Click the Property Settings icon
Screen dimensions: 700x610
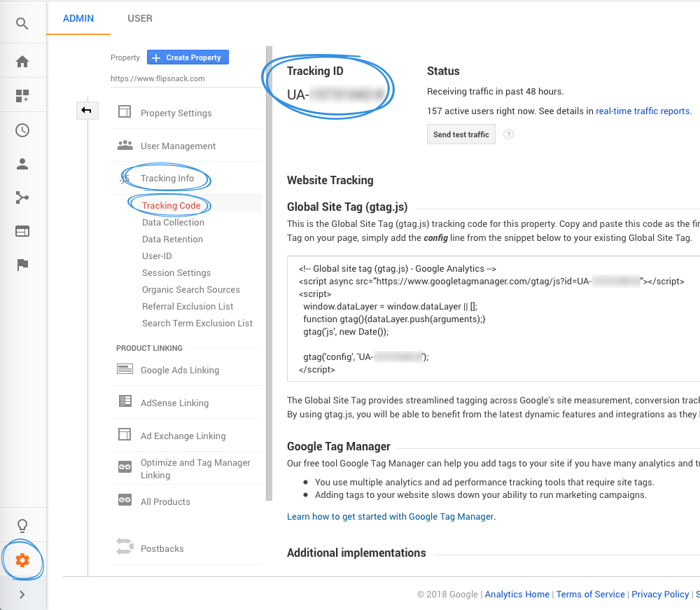pos(125,111)
